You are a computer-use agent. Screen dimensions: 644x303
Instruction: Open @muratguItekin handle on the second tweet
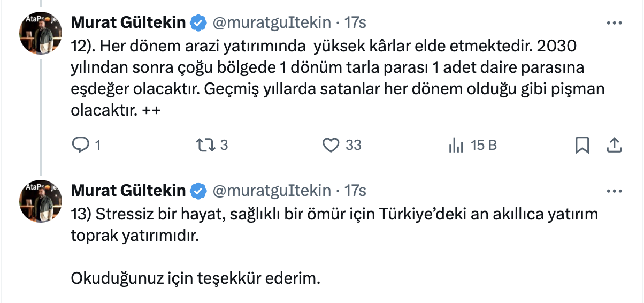point(272,191)
